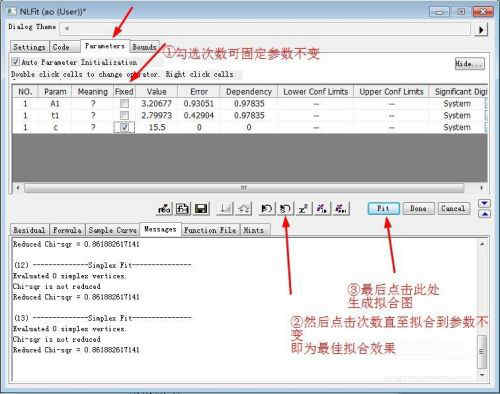Click the chi-square calculation icon

coord(304,209)
